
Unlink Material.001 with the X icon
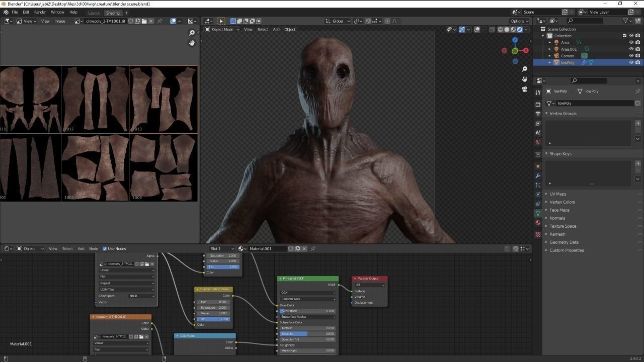point(304,248)
